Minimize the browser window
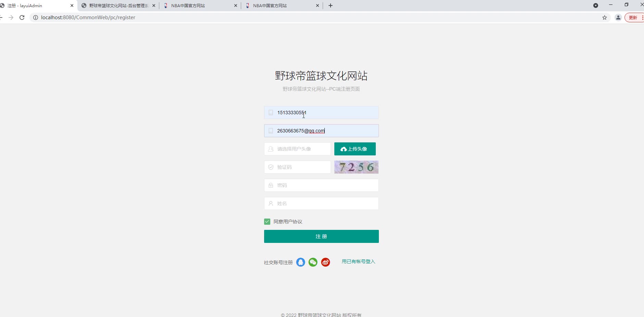 (611, 5)
